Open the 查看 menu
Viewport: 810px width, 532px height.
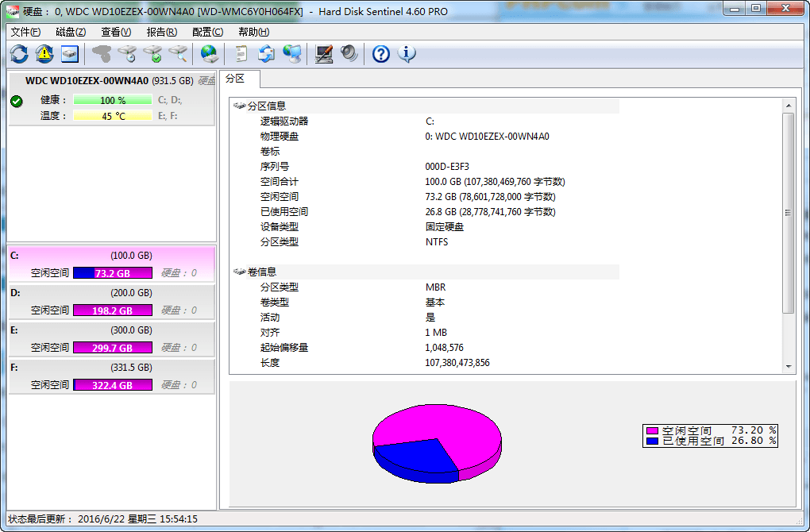click(116, 32)
